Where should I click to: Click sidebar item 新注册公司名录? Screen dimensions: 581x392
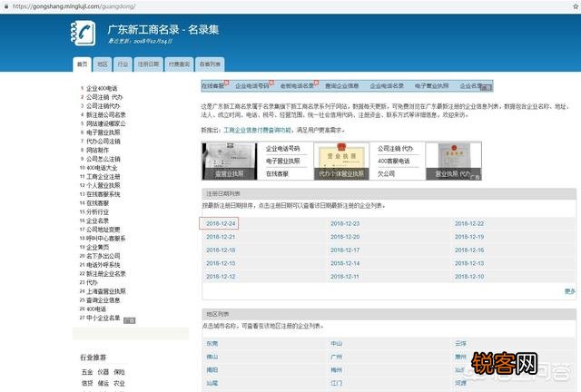tap(106, 115)
